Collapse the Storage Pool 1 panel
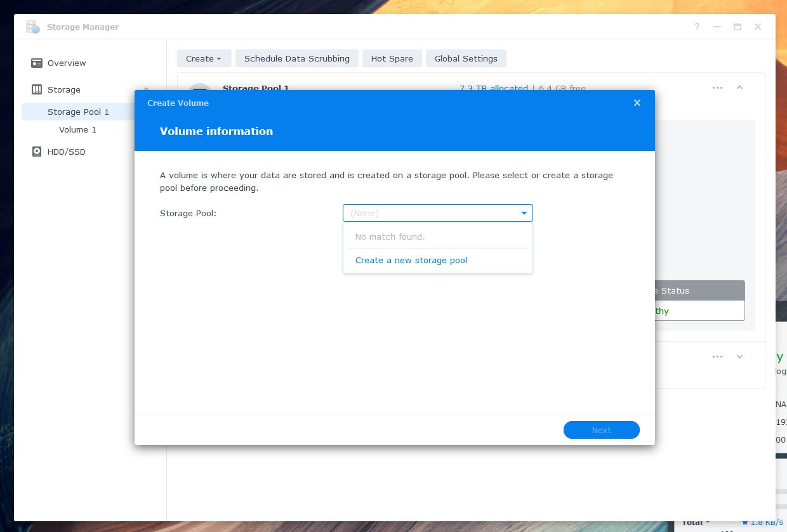This screenshot has width=787, height=532. coord(739,88)
